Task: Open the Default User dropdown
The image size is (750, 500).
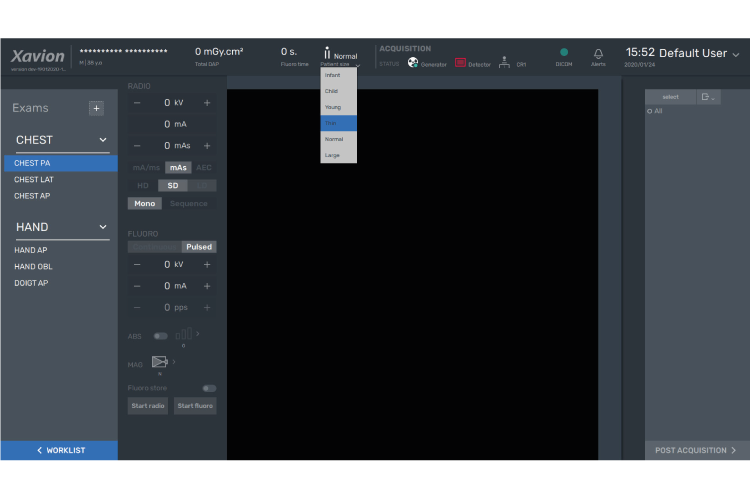Action: coord(736,55)
